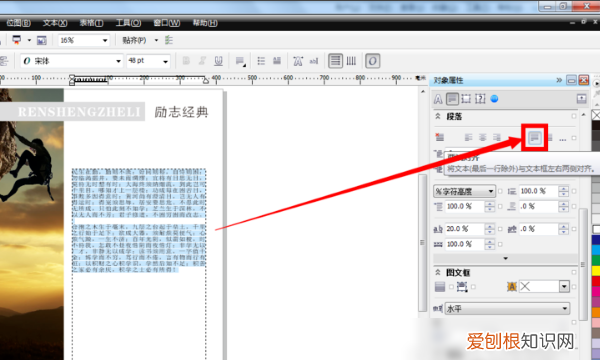Expand more paragraph options arrow
600x360 pixels.
(505, 258)
